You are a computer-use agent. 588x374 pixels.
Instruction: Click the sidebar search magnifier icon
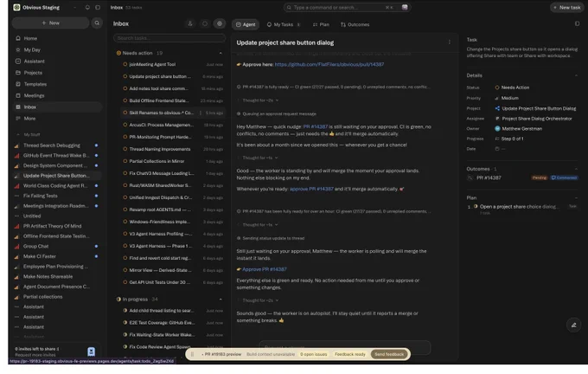(x=97, y=23)
